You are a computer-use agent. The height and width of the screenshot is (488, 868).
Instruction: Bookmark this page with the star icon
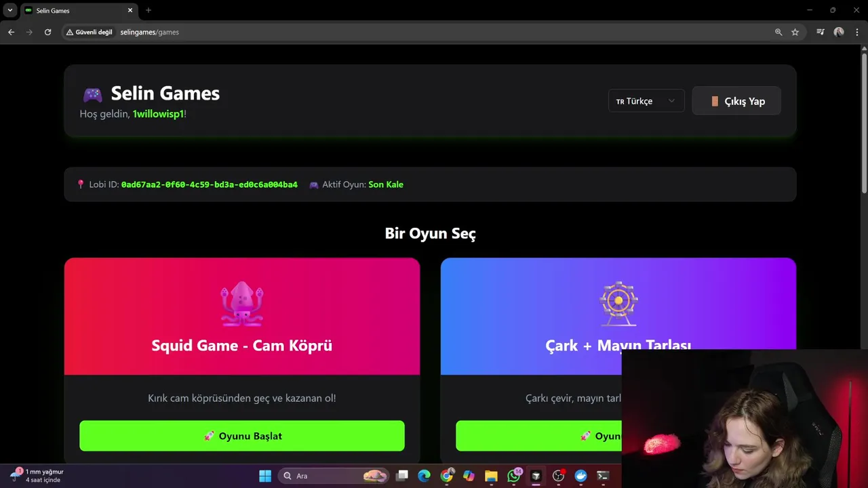[795, 32]
